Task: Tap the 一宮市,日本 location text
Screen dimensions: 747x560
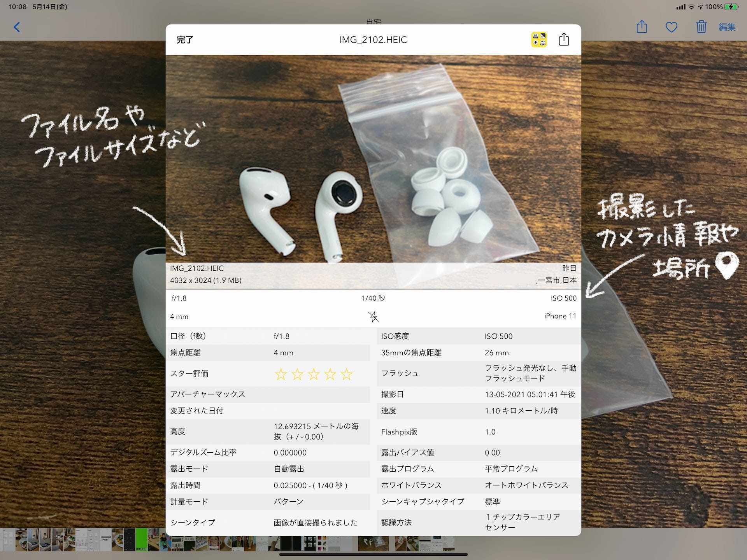Action: (x=556, y=280)
